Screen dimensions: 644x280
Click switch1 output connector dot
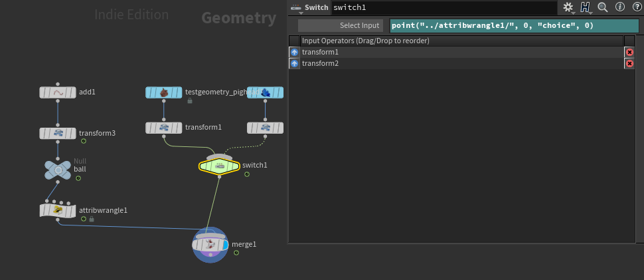point(219,177)
